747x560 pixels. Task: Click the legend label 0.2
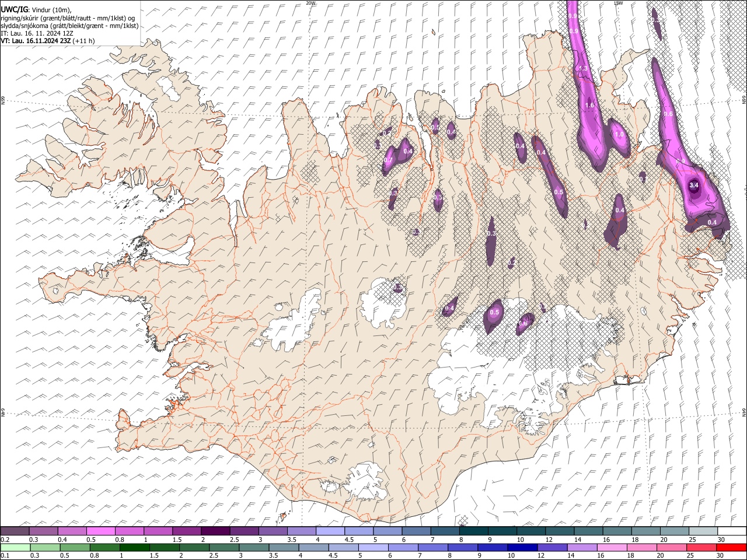(x=5, y=540)
